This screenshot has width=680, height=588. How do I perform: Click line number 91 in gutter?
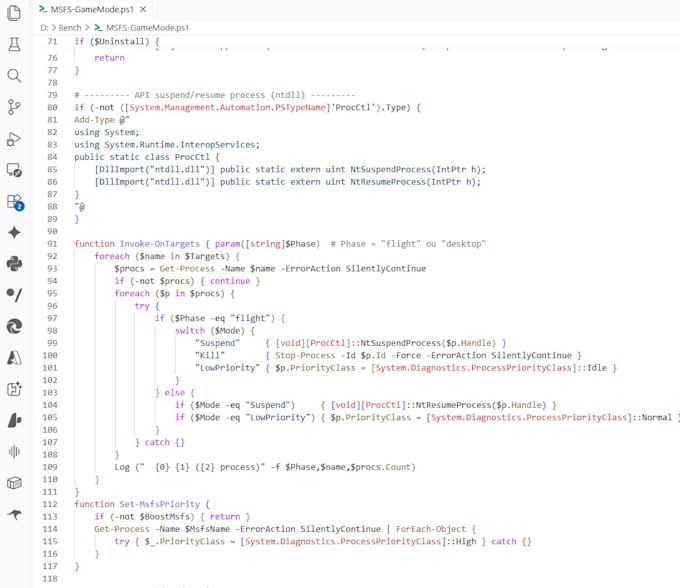click(52, 244)
